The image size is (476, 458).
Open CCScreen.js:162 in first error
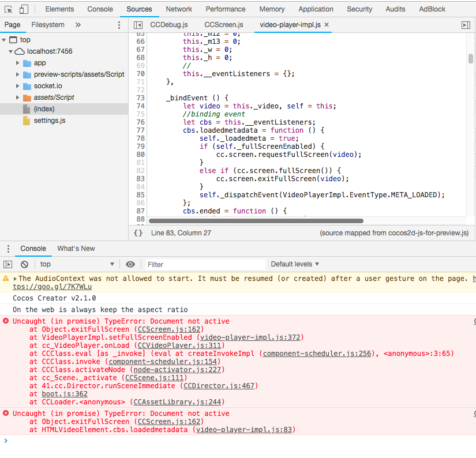(169, 329)
